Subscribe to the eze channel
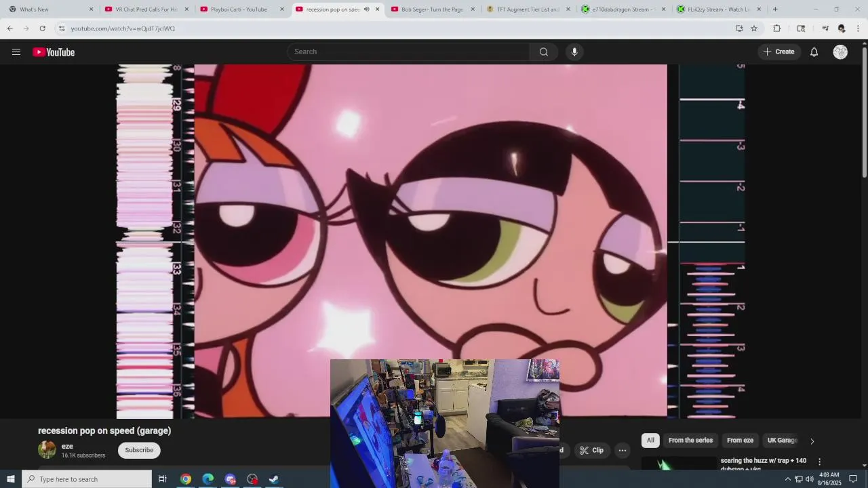This screenshot has width=868, height=488. [139, 450]
